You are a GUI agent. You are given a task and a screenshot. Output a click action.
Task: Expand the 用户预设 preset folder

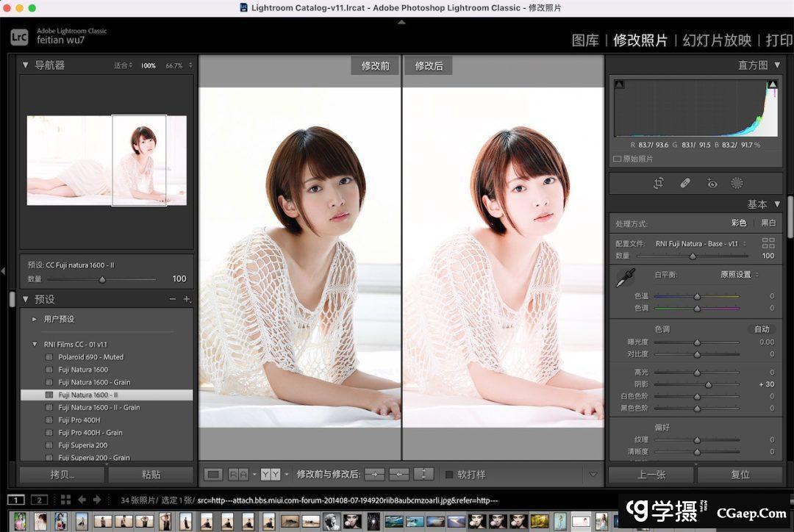(x=35, y=319)
